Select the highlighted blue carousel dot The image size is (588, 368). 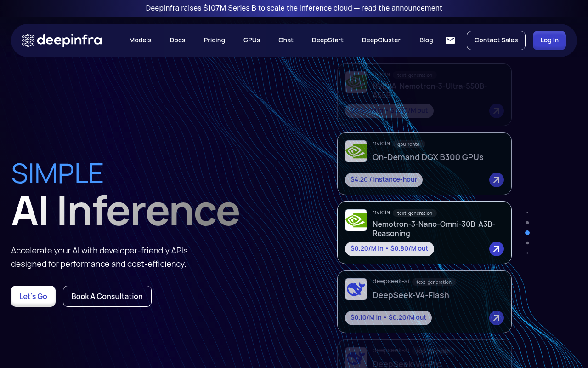(527, 233)
